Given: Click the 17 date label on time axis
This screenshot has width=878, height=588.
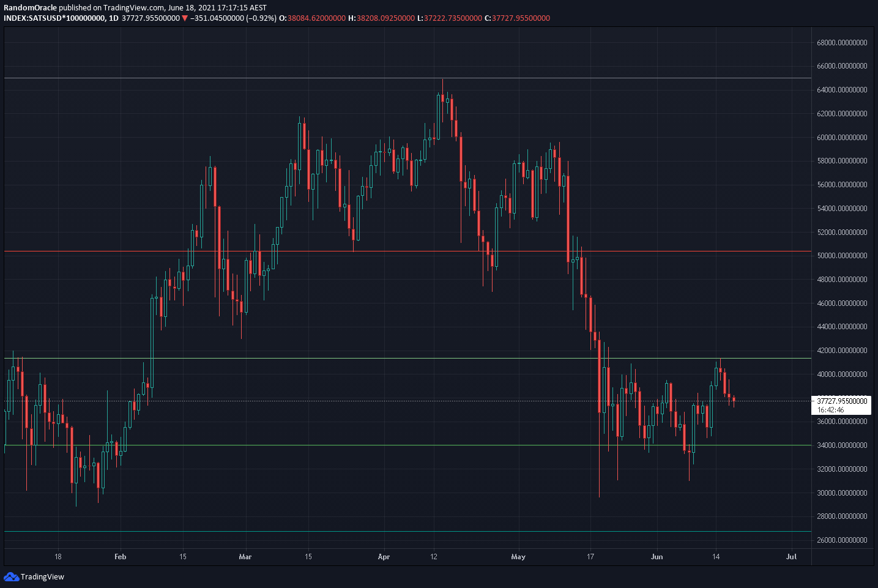Looking at the screenshot, I should (x=590, y=557).
